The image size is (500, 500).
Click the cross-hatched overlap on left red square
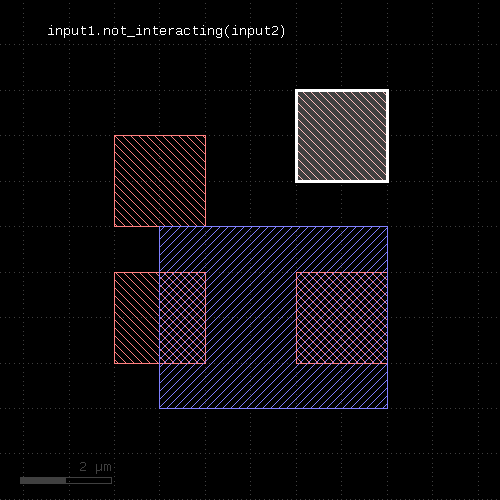[182, 318]
